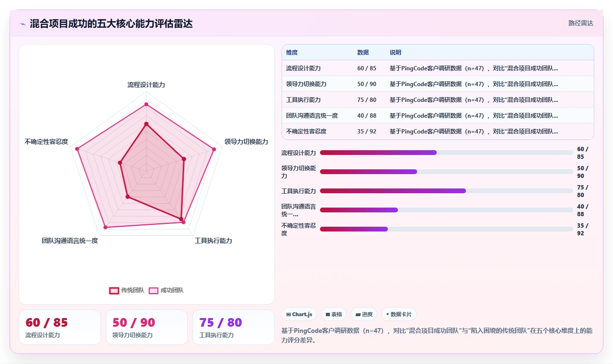
Task: Open the 60 / 85 流程设计能力 stat card
Action: (x=60, y=327)
